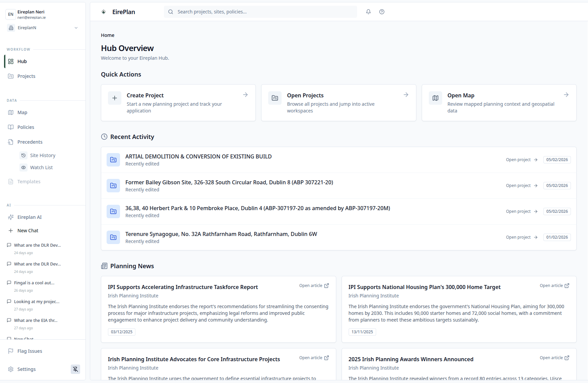Click external link icon for Housing Plan article

click(x=567, y=286)
